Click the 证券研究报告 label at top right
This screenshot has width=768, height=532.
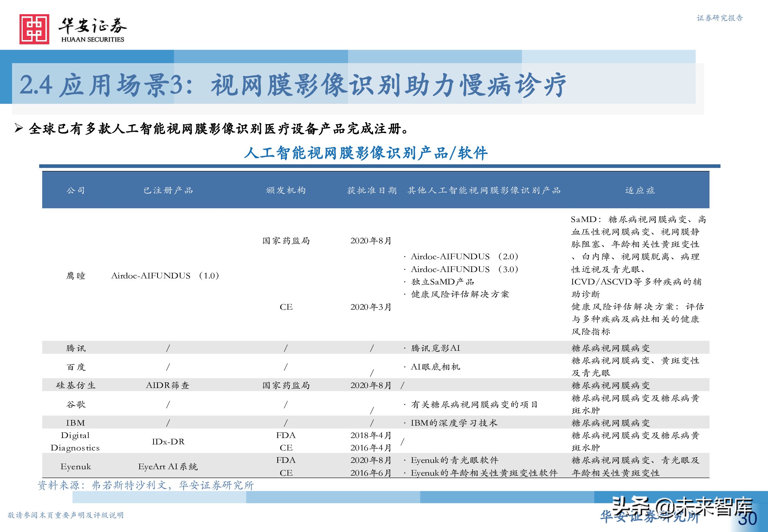(x=719, y=18)
